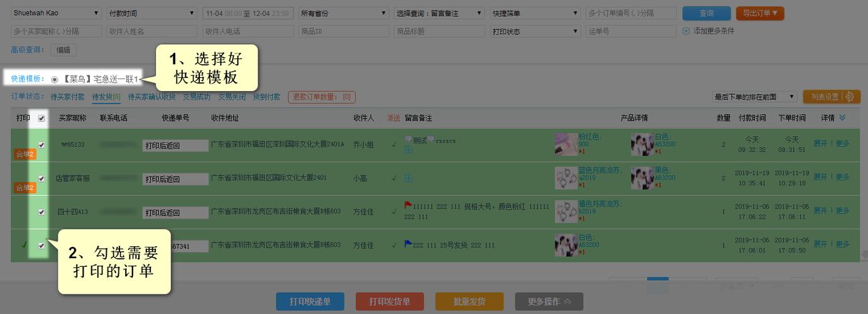Click the red flag icon in third order
The width and height of the screenshot is (868, 314).
[408, 205]
